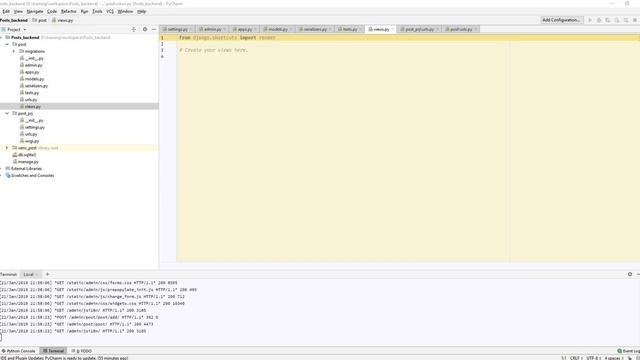Open the Navigate menu
Image resolution: width=640 pixels, height=360 pixels.
(35, 11)
